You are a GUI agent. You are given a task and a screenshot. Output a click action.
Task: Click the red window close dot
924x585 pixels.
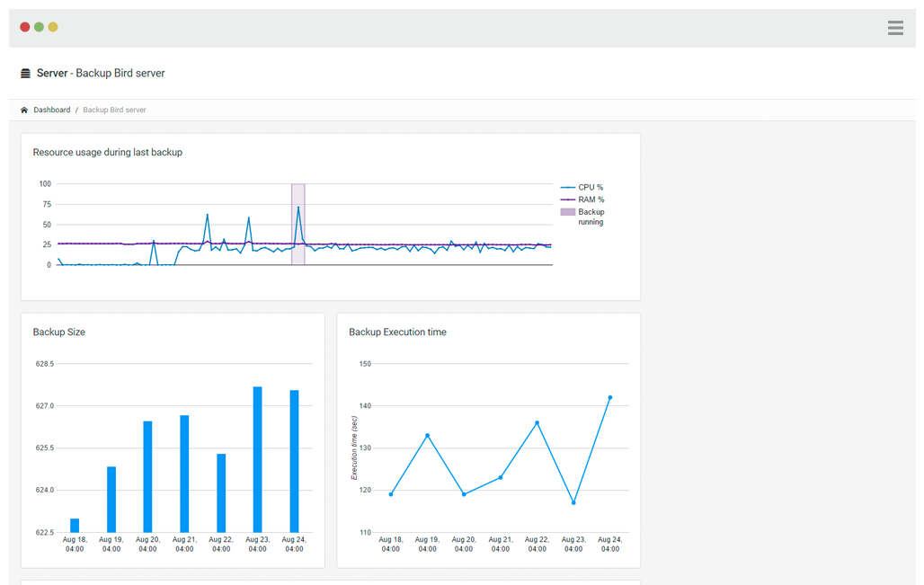[x=25, y=27]
